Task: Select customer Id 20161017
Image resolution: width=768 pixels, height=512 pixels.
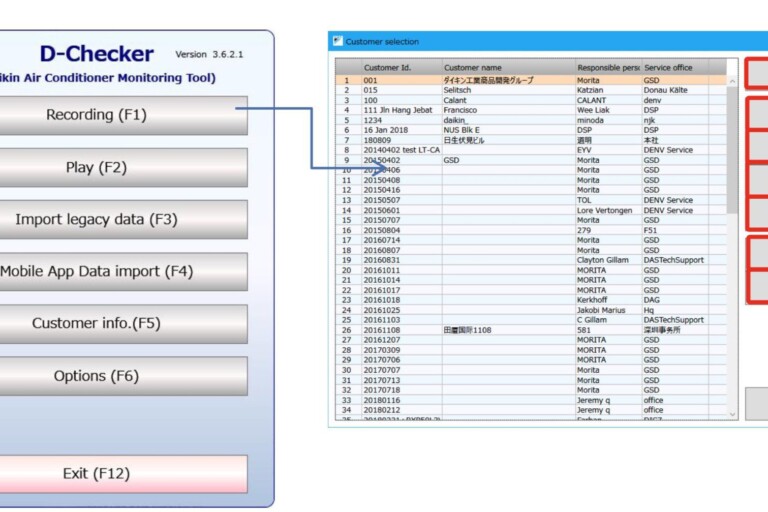Action: (531, 290)
